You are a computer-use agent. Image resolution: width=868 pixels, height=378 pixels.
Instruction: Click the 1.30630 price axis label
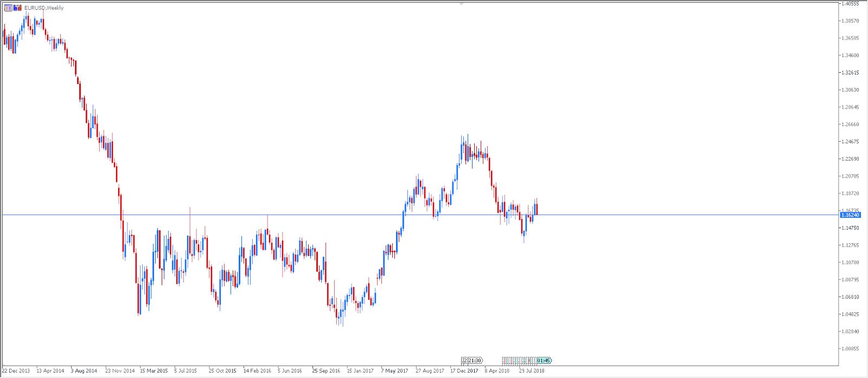[850, 90]
